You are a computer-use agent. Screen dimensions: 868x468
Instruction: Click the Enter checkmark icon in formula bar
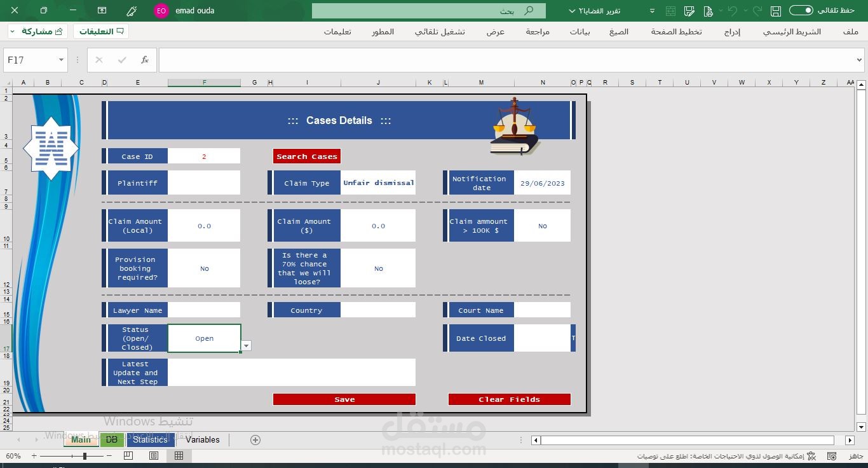(x=122, y=60)
